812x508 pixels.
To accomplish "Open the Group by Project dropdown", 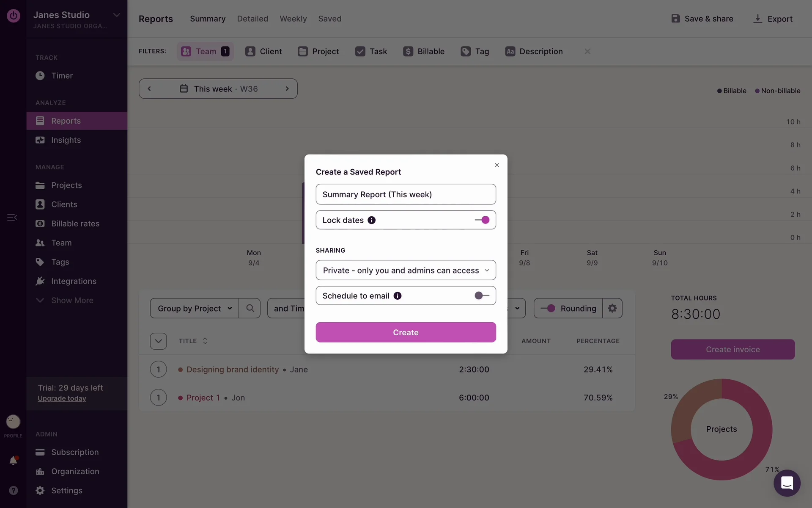I will pos(195,308).
